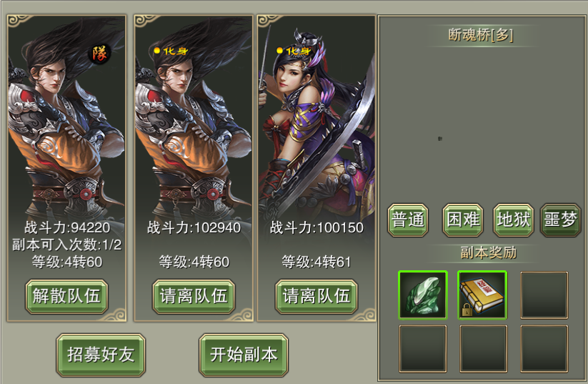
Task: Choose 地狱 hell difficulty
Action: click(x=514, y=220)
